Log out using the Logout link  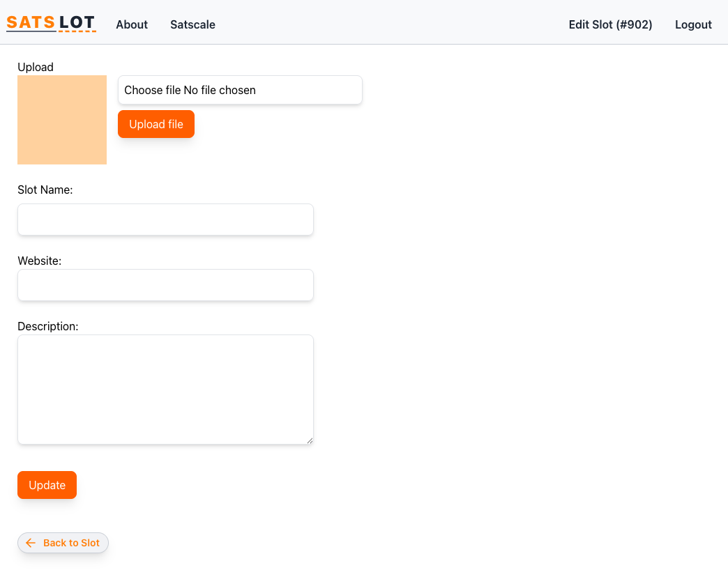693,24
